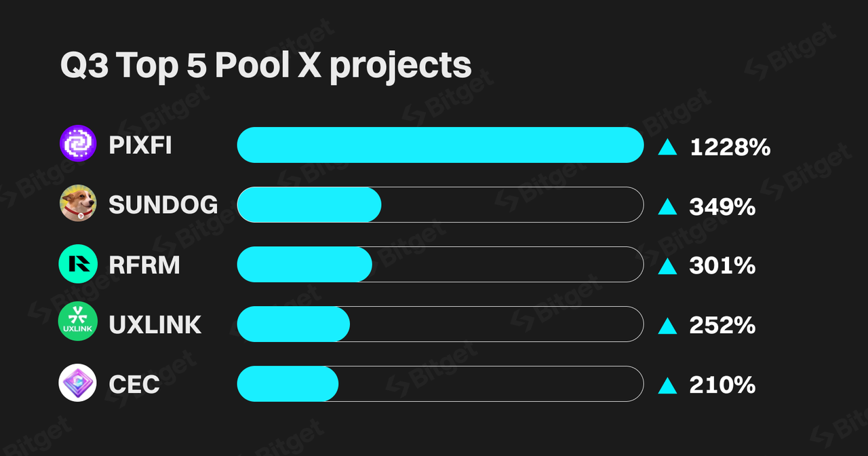Click the CEC purple cube icon
Screen dimensions: 868x456
pyautogui.click(x=78, y=383)
